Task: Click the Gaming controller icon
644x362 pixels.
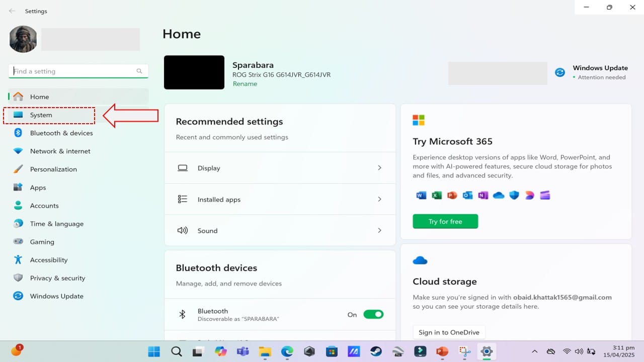Action: pos(18,242)
